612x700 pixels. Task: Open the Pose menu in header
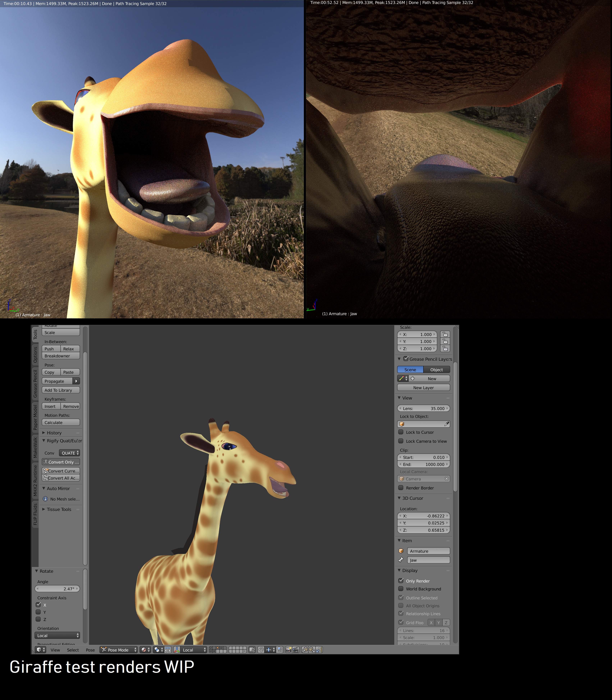90,650
